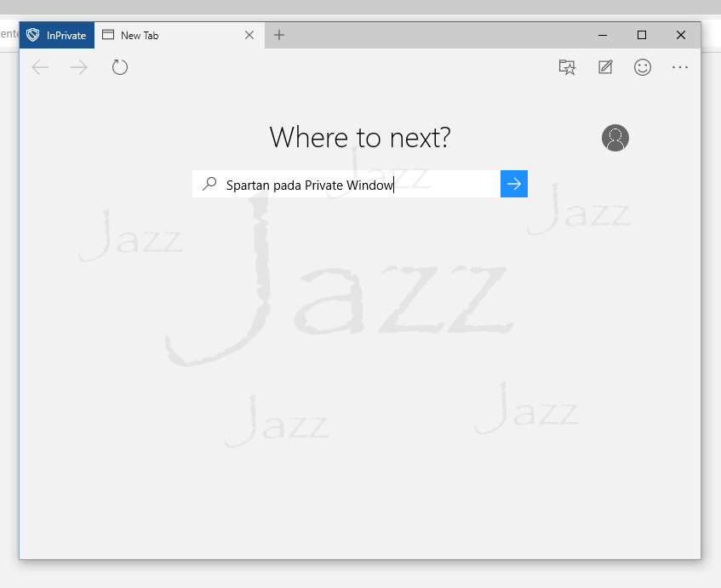Click the user profile avatar

click(615, 138)
